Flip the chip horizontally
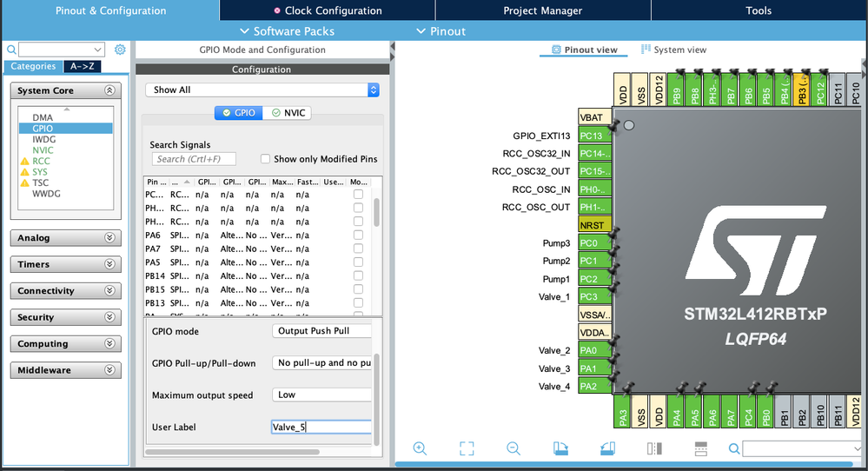Image resolution: width=868 pixels, height=471 pixels. 654,448
